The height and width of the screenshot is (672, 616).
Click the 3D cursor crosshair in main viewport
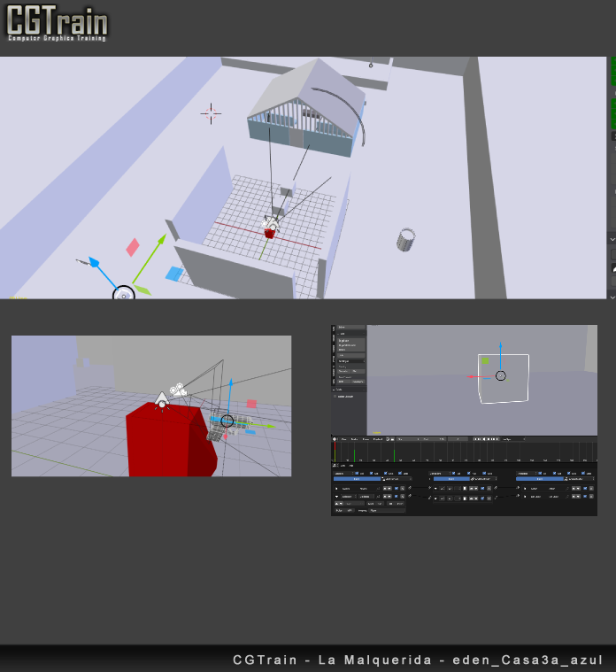[x=211, y=112]
